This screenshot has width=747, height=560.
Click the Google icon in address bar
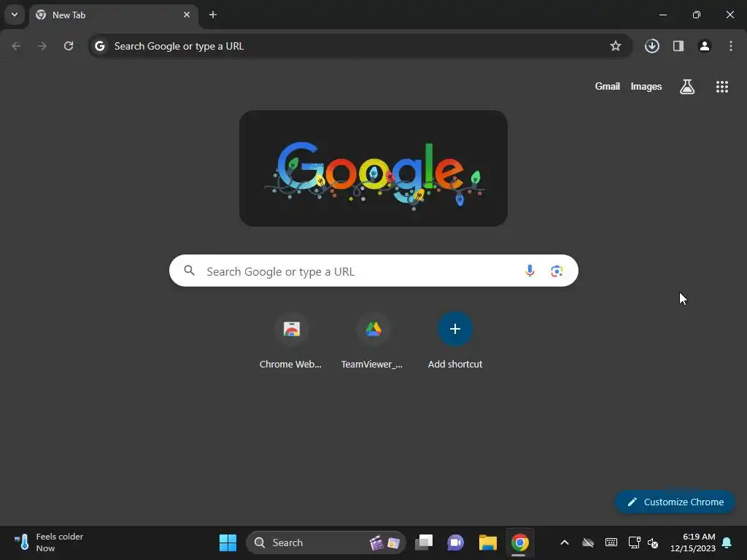click(x=99, y=46)
